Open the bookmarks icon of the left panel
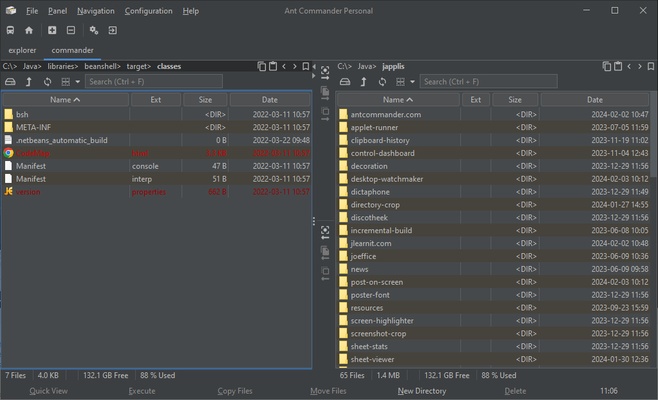 (306, 66)
